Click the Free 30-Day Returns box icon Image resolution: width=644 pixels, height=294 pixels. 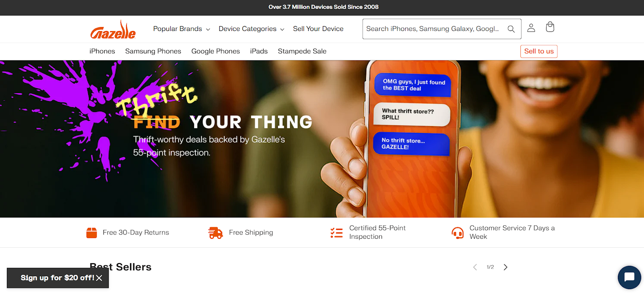pos(92,233)
